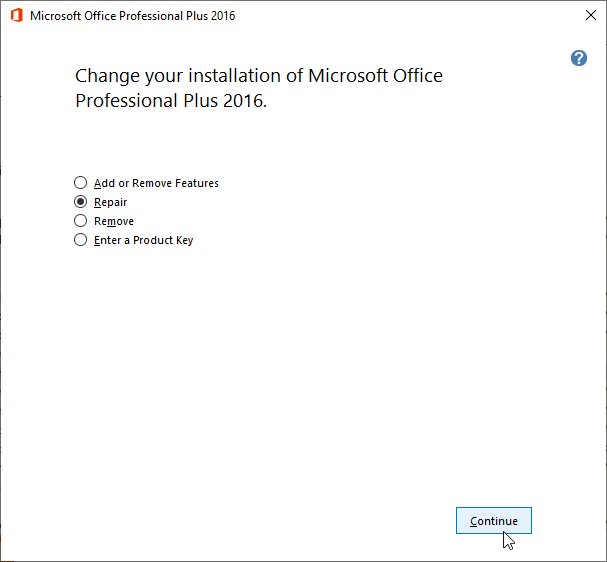Click the 'Enter a Product Key' label text
This screenshot has height=562, width=607.
[143, 240]
